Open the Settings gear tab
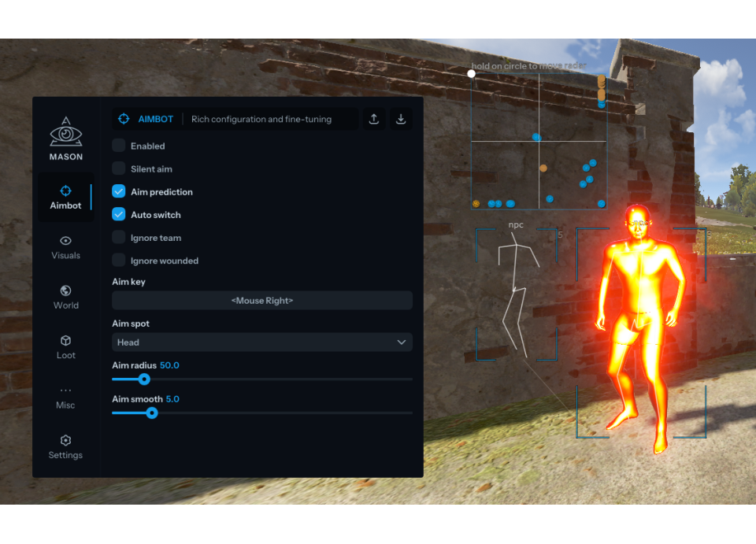 point(65,447)
